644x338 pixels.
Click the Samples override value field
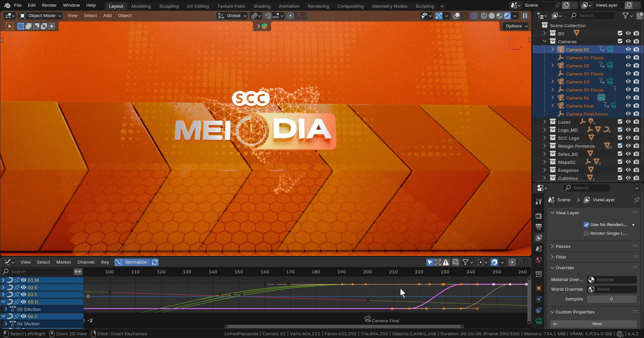(611, 299)
